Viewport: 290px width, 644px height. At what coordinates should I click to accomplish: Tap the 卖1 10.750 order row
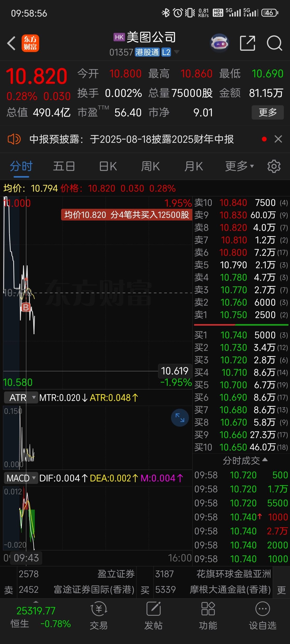241,315
